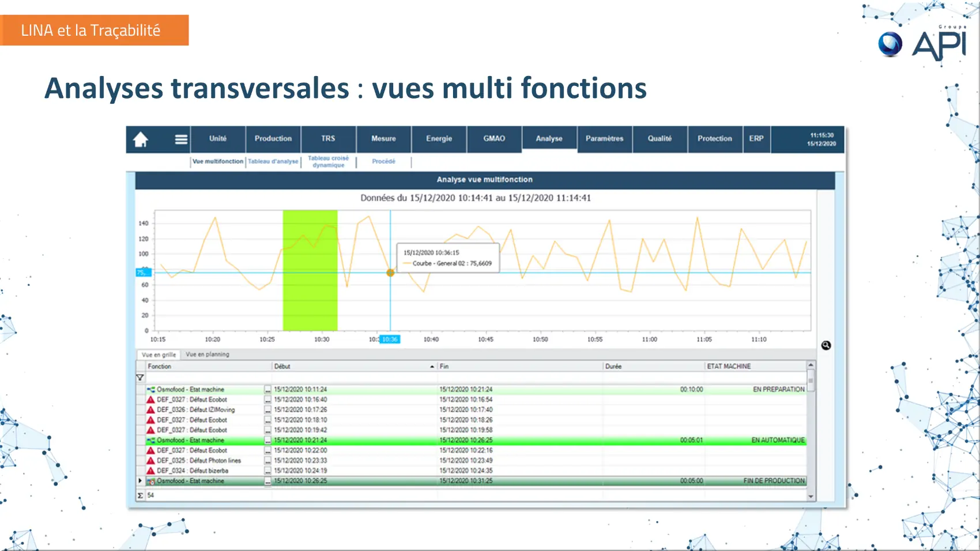Open the Production menu
Viewport: 980px width, 551px height.
coord(273,139)
